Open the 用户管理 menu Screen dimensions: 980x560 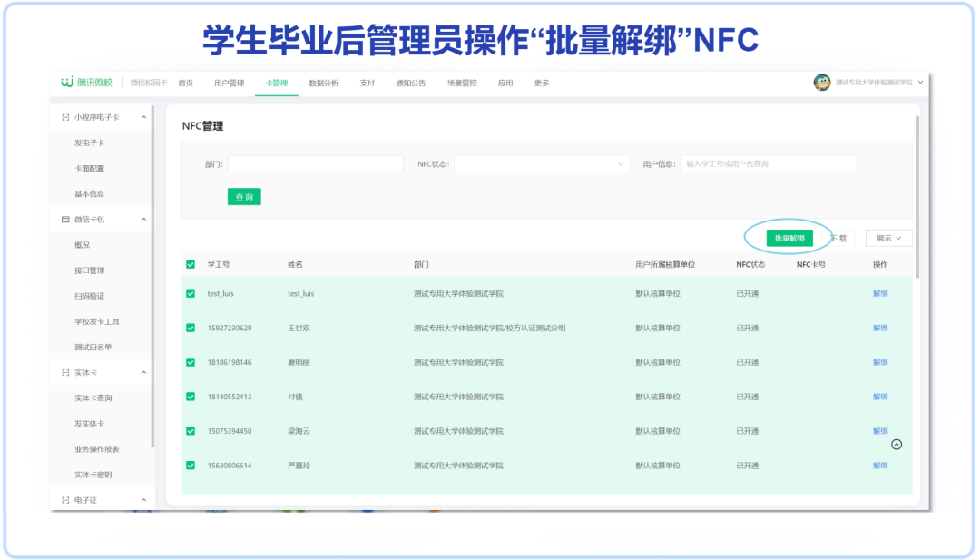230,83
